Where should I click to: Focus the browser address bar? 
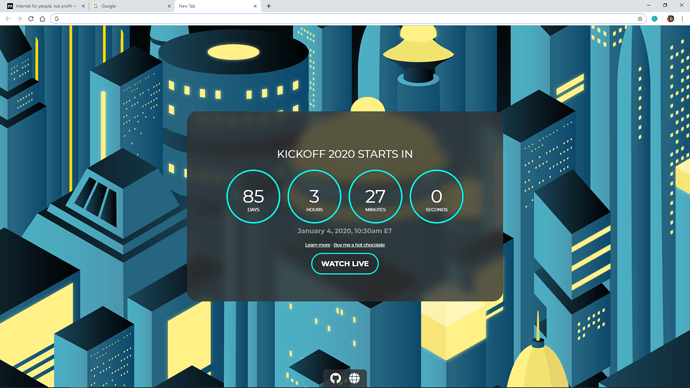[348, 18]
